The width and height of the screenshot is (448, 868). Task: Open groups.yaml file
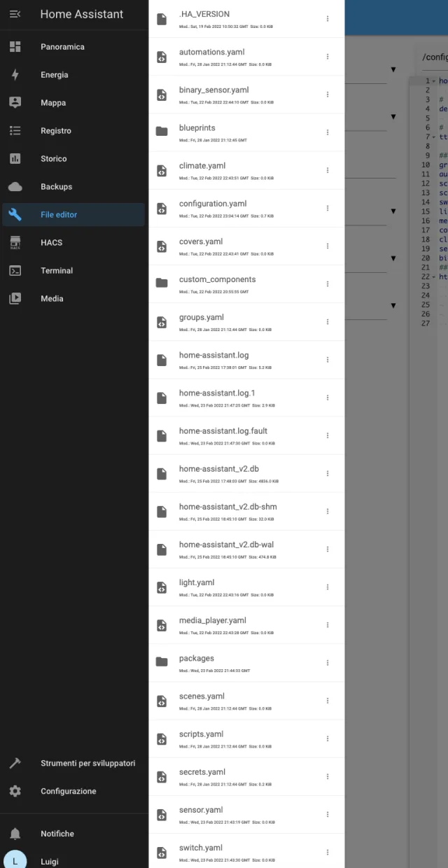[x=246, y=321]
